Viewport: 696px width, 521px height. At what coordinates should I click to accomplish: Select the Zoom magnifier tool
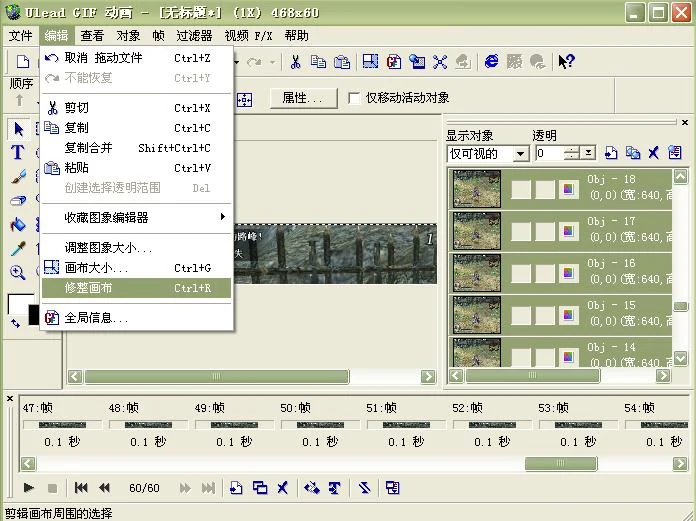coord(18,272)
